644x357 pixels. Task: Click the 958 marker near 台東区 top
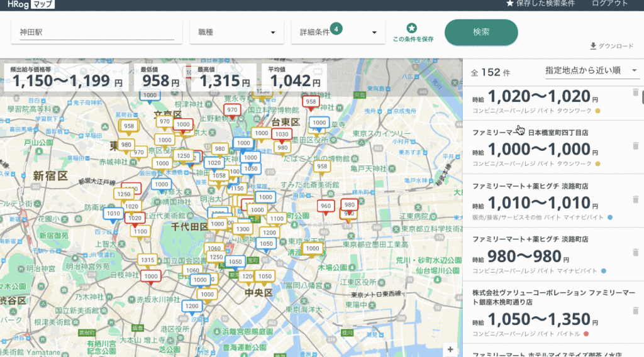pos(311,102)
